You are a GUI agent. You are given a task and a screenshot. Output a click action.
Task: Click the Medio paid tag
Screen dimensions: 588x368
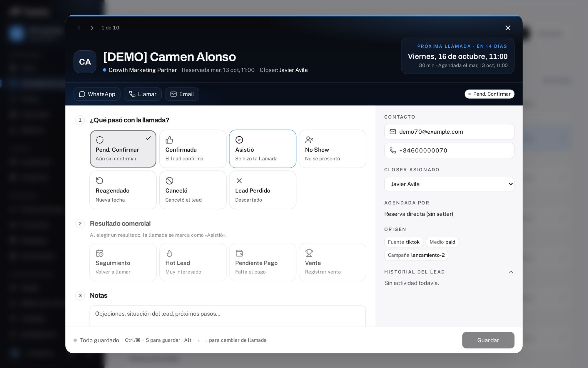(x=442, y=242)
